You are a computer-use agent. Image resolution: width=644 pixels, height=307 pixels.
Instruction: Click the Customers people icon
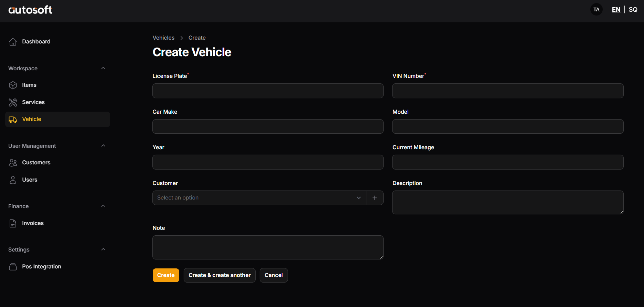coord(13,163)
